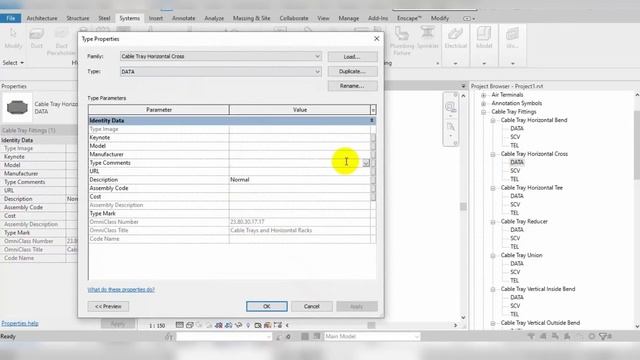640x360 pixels.
Task: Click the Visual Style icon in view control bar
Action: point(189,325)
